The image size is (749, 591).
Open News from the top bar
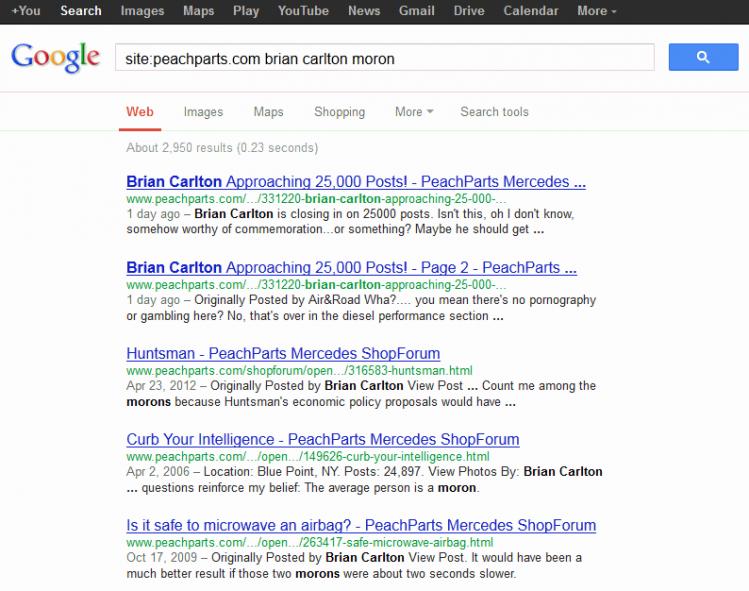coord(364,11)
